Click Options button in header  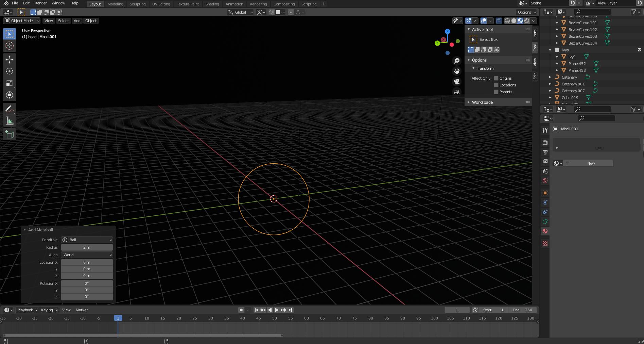click(x=526, y=12)
